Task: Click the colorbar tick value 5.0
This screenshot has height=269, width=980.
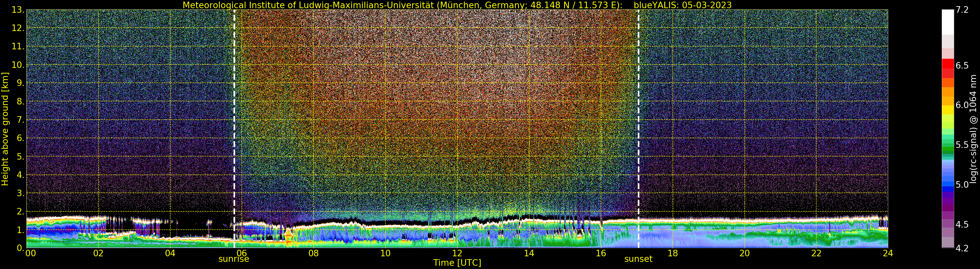Action: click(961, 184)
